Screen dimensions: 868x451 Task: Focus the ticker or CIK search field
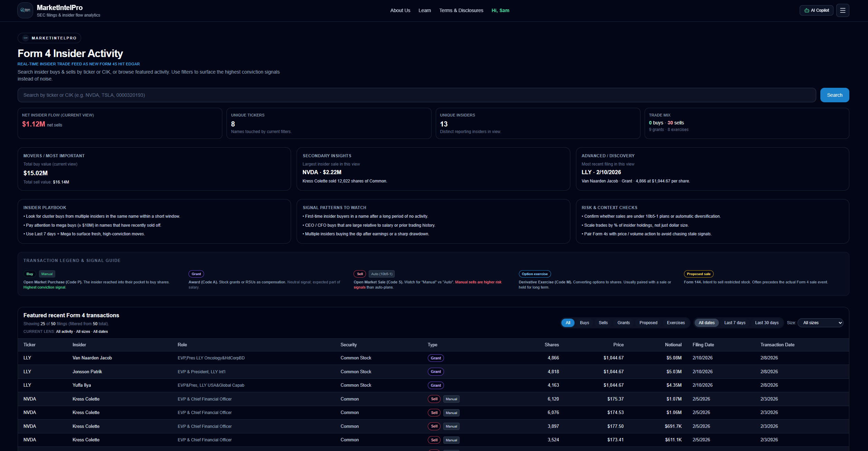(416, 95)
